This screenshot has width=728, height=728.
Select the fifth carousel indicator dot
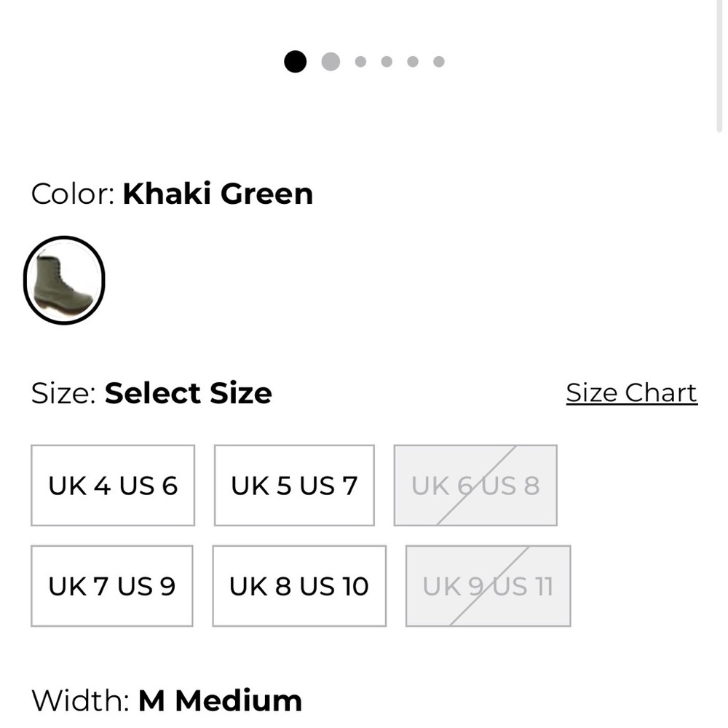[x=412, y=62]
